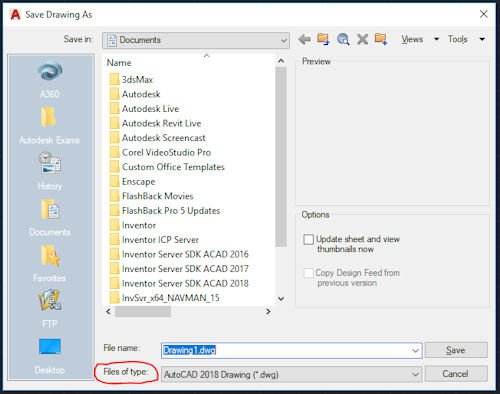The image size is (500, 394).
Task: Click the Search the Web icon
Action: [343, 39]
